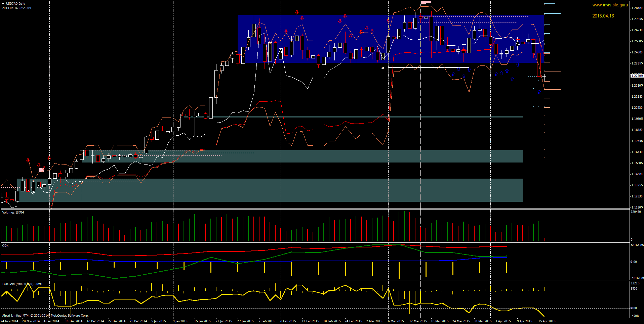
Task: Select the pink rectangle at chart top
Action: click(426, 2)
